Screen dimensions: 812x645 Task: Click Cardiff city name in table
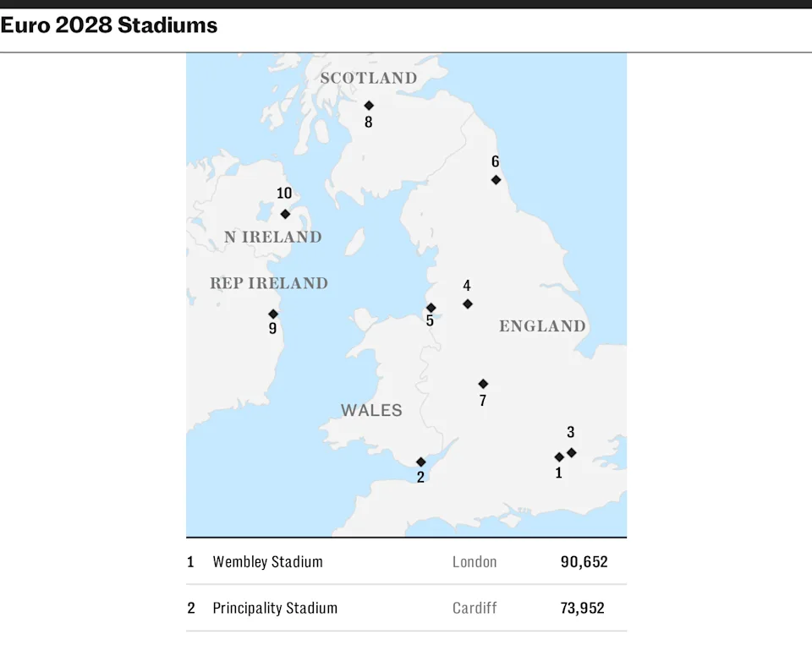pyautogui.click(x=475, y=609)
